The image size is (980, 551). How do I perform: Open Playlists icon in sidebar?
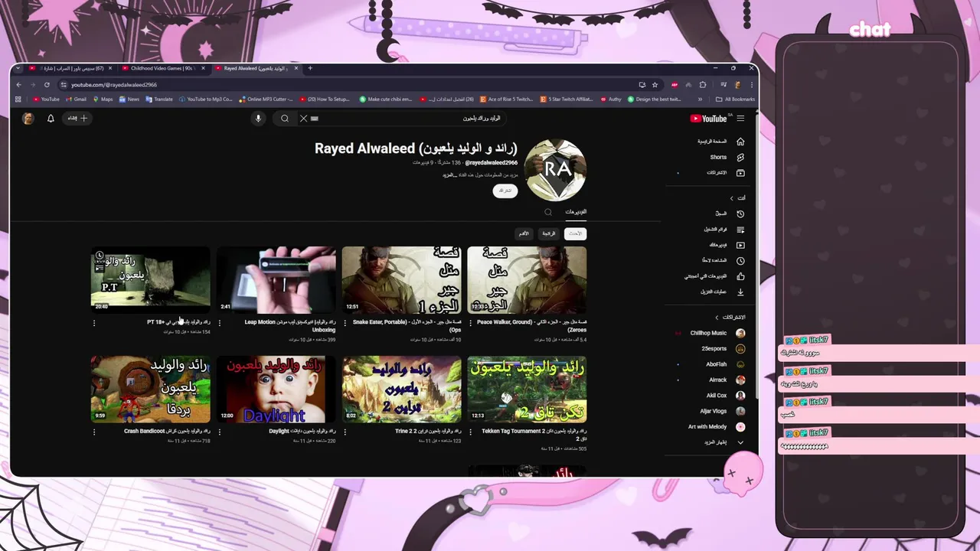(x=740, y=230)
